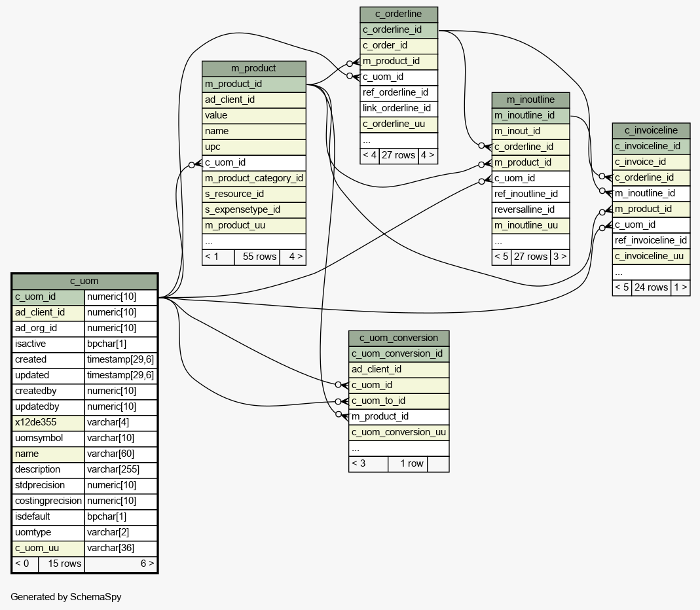Click the uomsymbol column in c_uom
Viewport: 700px width, 610px height.
tap(48, 439)
